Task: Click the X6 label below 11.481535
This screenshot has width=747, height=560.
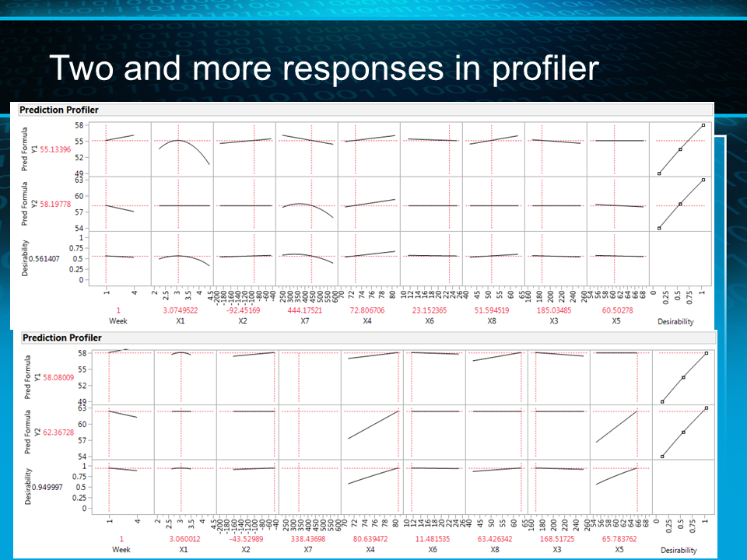Action: 432,550
